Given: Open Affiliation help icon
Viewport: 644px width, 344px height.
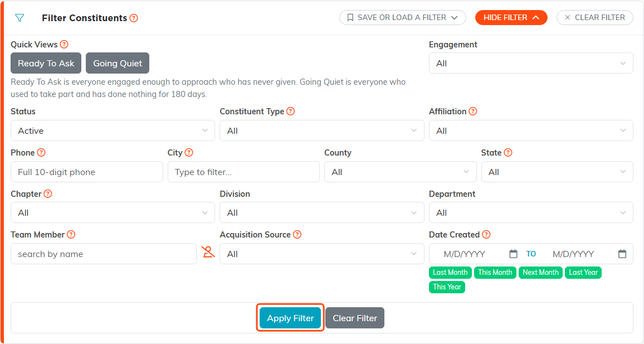Looking at the screenshot, I should pyautogui.click(x=473, y=112).
